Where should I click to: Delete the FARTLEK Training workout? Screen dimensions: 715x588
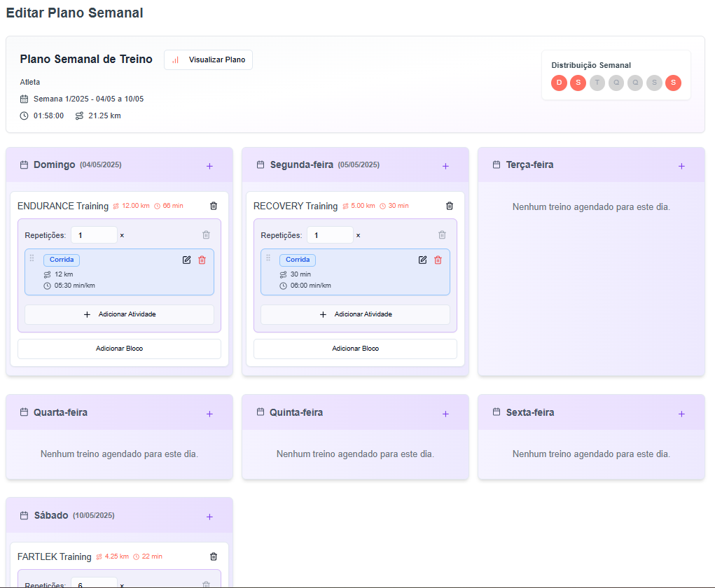point(214,556)
